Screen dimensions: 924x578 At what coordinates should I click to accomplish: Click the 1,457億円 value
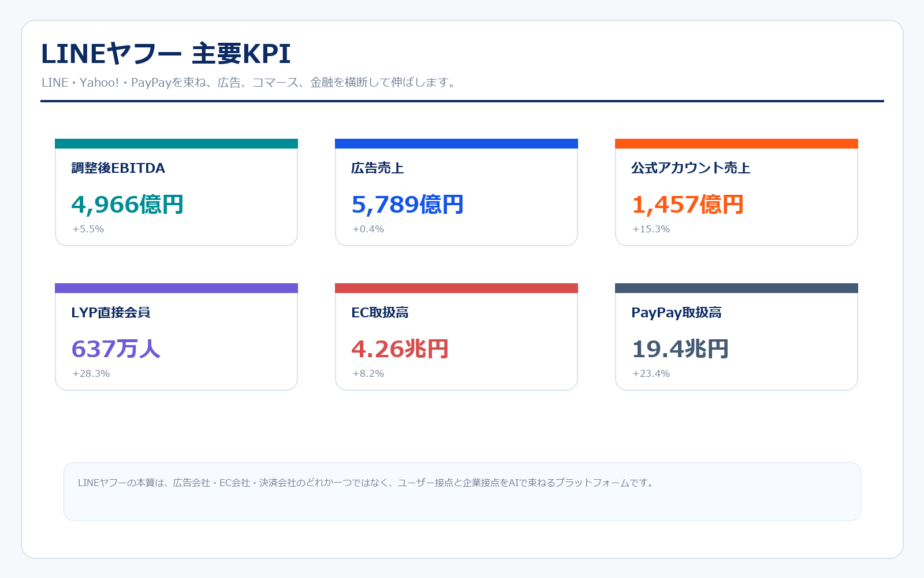click(x=688, y=205)
